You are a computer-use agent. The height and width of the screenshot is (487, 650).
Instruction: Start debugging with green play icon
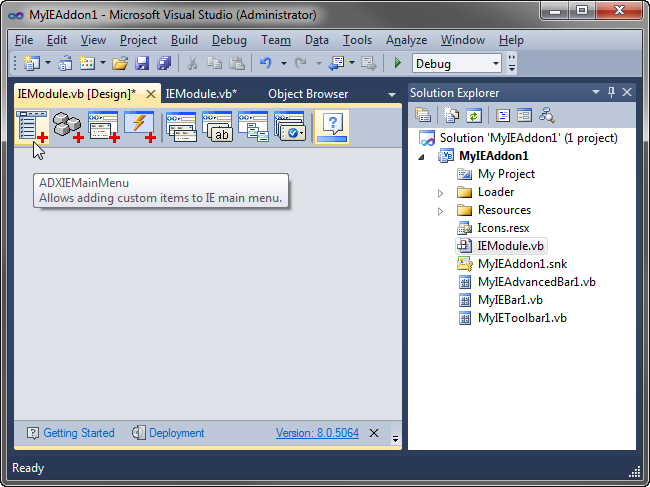coord(398,63)
